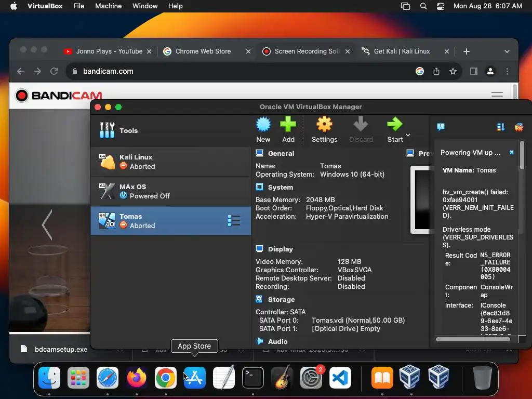This screenshot has width=532, height=399.
Task: Click the Stage Manager menu bar icon
Action: coord(405,6)
